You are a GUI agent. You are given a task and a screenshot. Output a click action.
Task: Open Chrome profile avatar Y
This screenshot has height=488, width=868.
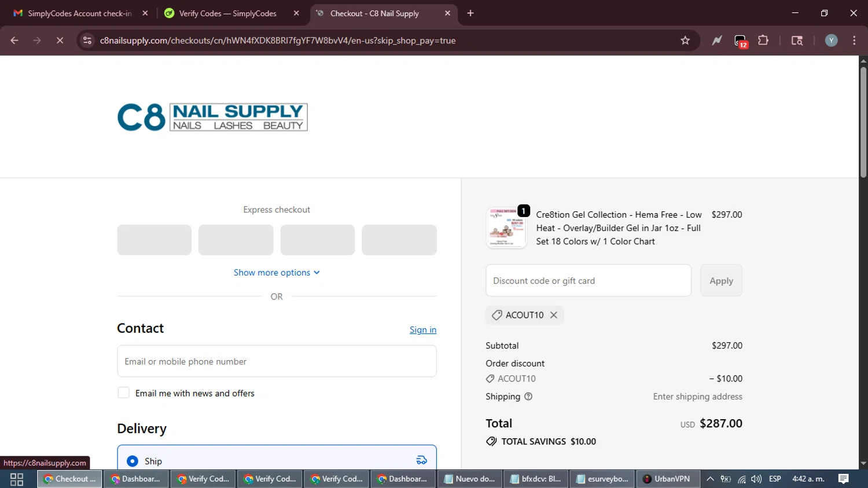click(x=831, y=41)
